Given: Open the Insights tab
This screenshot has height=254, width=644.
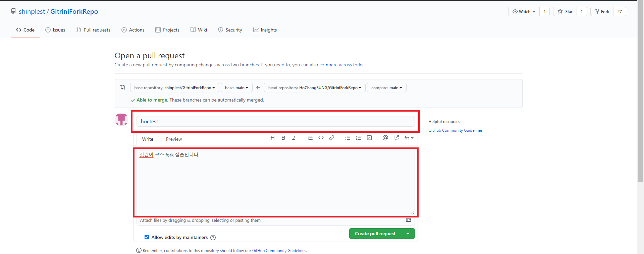Looking at the screenshot, I should [x=265, y=30].
